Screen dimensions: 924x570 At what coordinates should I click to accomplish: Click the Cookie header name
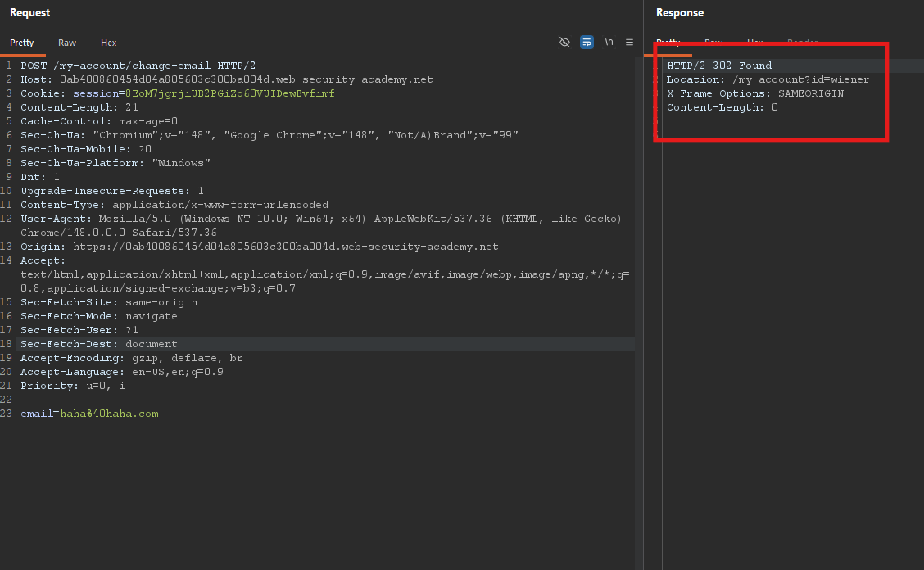coord(43,93)
